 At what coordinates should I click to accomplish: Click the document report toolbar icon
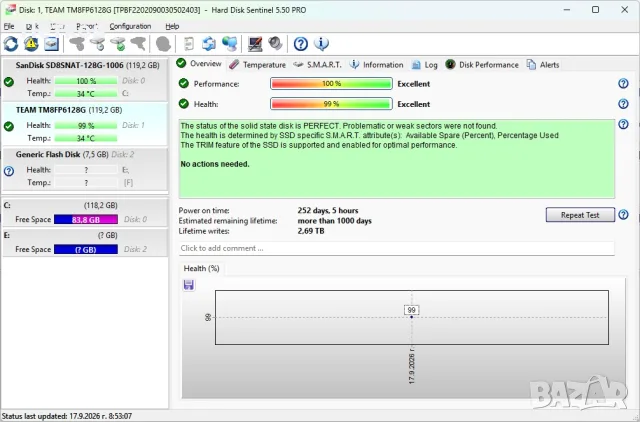coord(189,44)
